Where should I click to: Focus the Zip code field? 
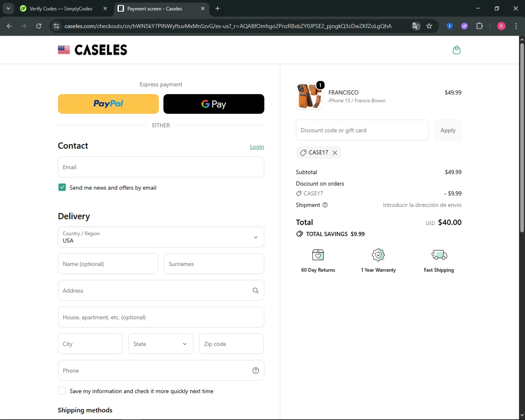231,344
